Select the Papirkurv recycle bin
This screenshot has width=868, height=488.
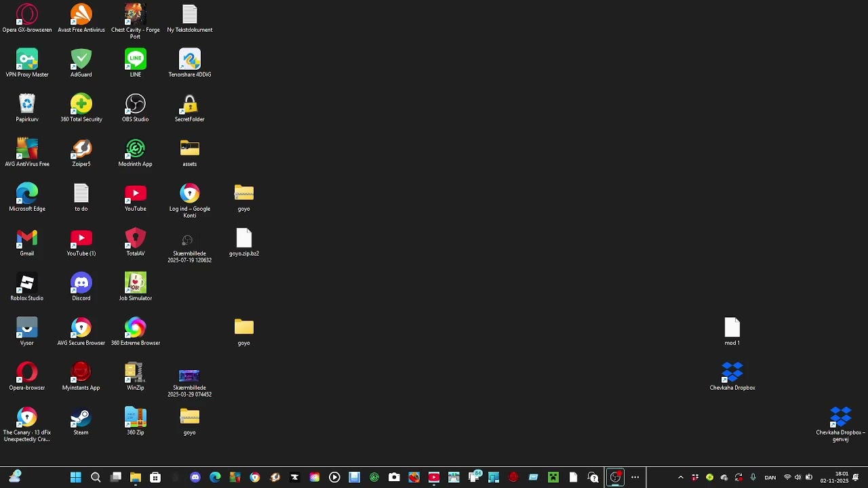(27, 108)
